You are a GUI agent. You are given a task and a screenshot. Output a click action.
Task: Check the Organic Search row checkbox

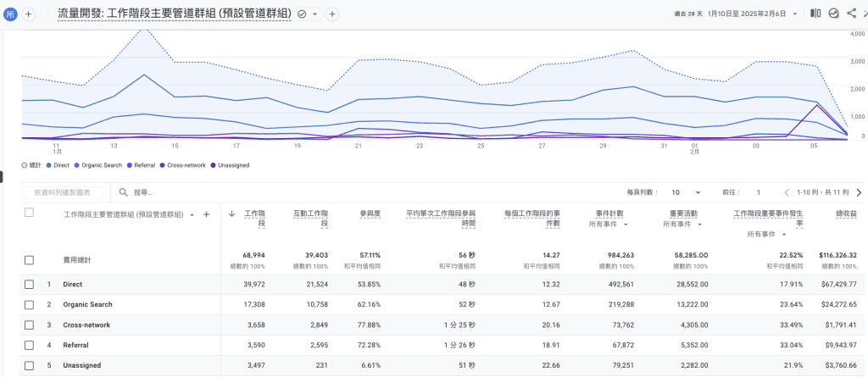pyautogui.click(x=30, y=304)
